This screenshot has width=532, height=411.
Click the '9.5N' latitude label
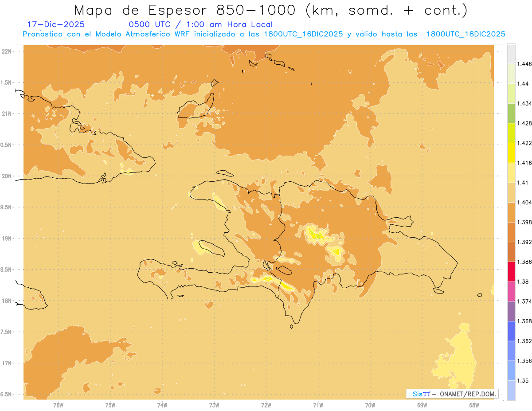(x=6, y=207)
